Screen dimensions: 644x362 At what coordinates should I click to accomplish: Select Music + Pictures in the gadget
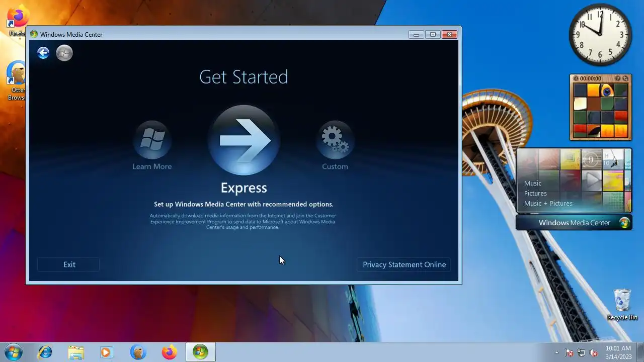[548, 203]
